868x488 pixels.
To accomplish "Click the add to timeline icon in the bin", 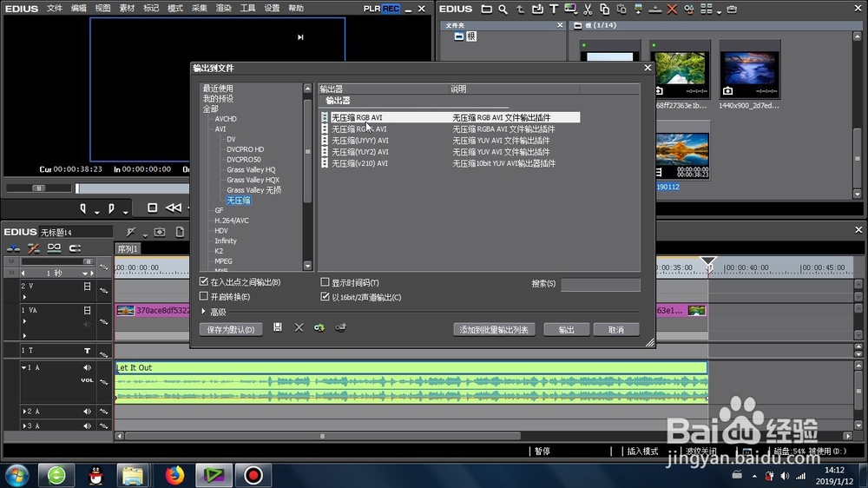I will pos(654,9).
